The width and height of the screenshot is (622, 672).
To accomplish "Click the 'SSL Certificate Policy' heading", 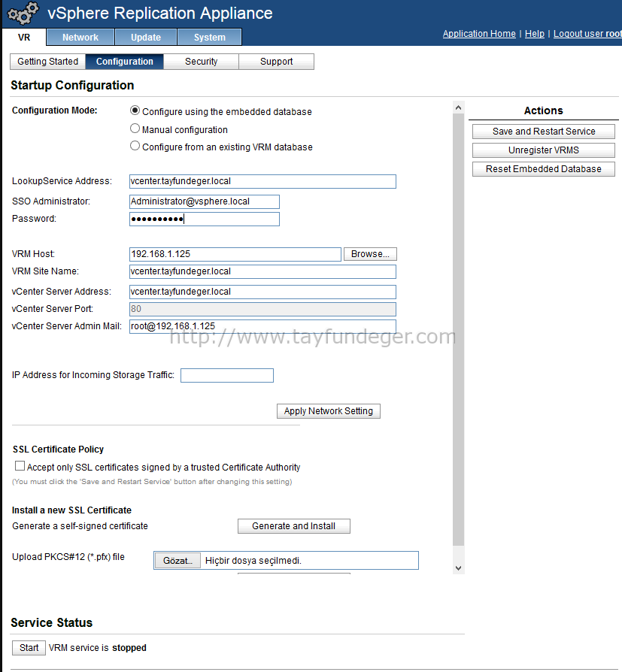I will click(59, 450).
